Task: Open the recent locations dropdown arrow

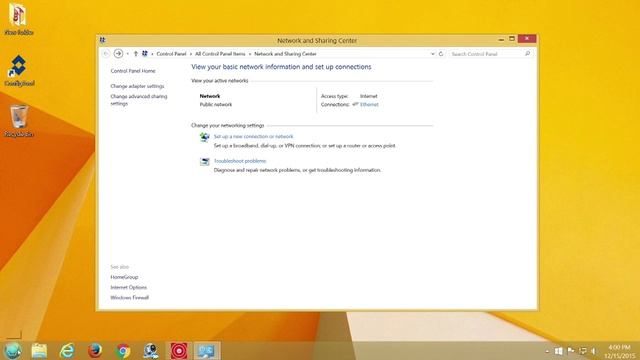Action: click(x=128, y=54)
